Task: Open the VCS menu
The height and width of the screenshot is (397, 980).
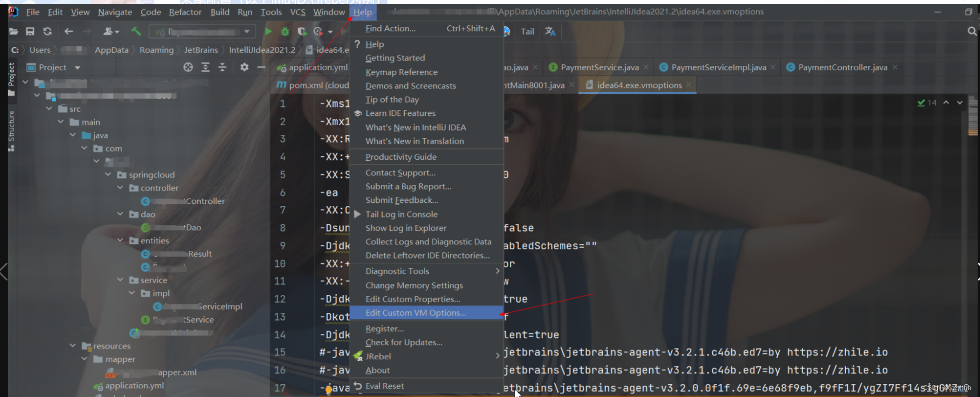Action: (297, 12)
